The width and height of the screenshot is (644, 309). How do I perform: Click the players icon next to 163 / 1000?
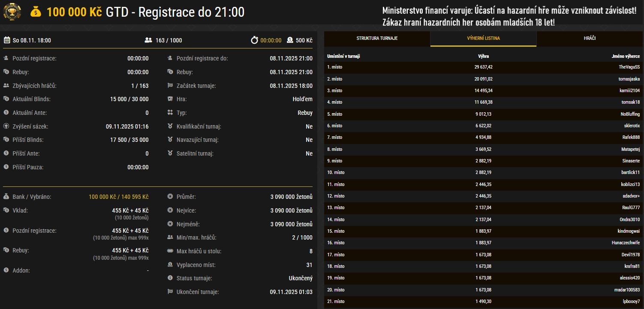(x=148, y=40)
